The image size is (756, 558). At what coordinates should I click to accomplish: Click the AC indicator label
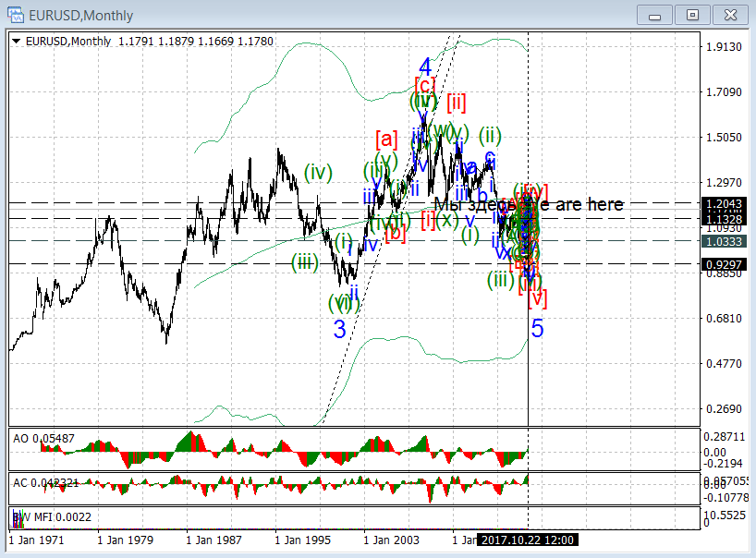pos(45,483)
